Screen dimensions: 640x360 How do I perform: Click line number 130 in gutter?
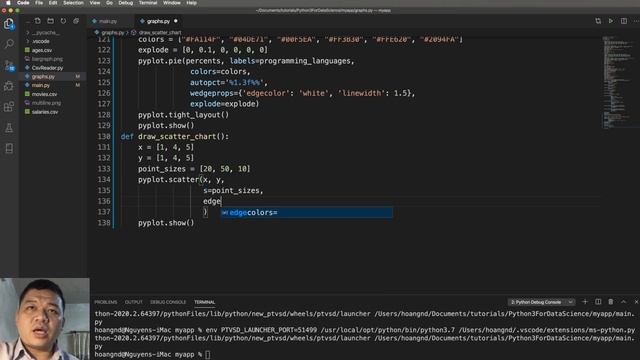(104, 136)
